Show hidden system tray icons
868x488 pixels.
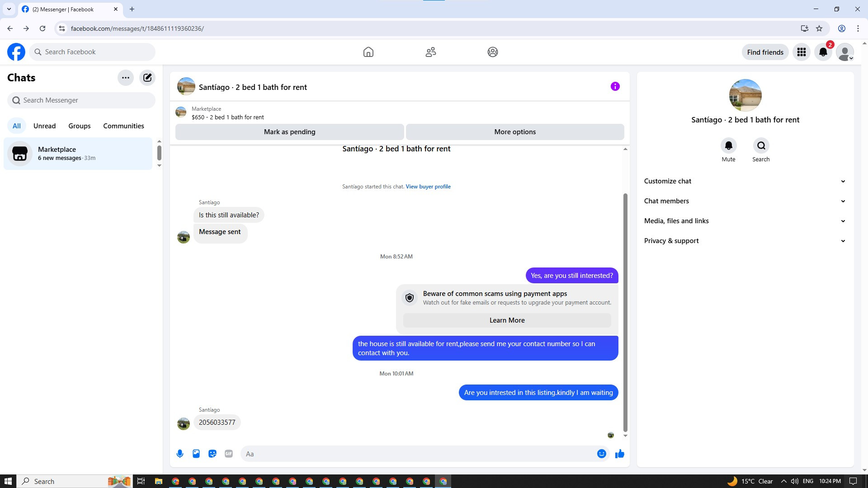pos(783,481)
